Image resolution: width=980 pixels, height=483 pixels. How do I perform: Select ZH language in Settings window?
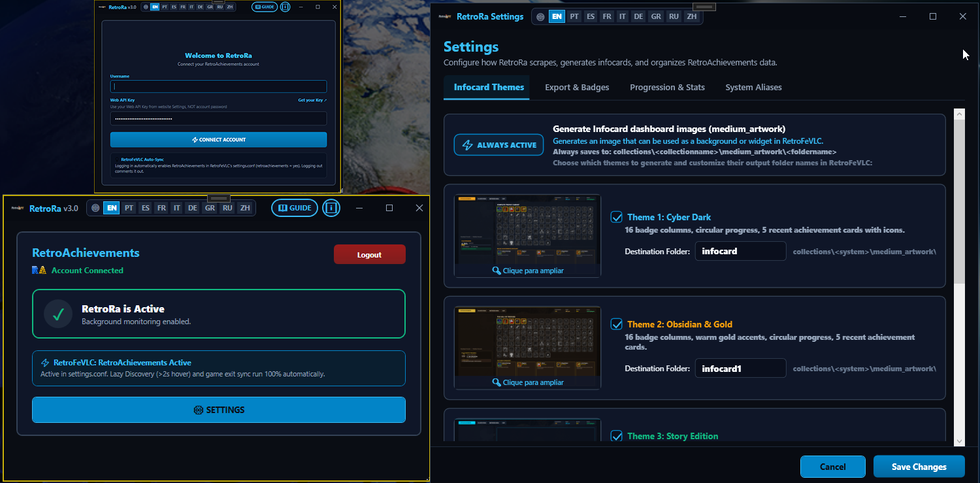click(691, 16)
